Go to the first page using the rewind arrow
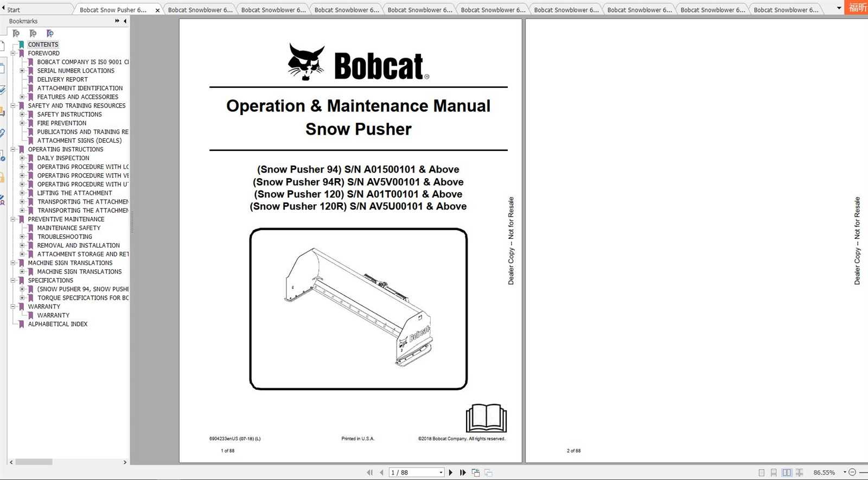The image size is (868, 480). [x=369, y=472]
